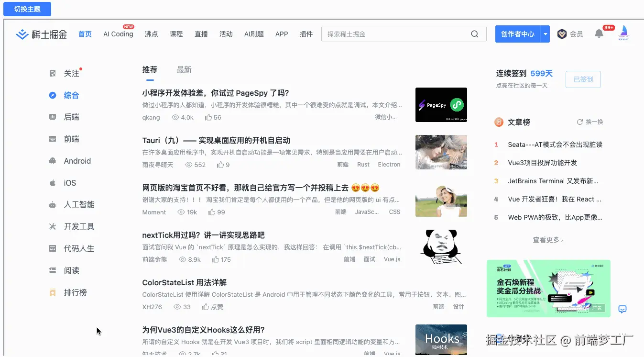Click the Rust tag on Tauri article
The image size is (644, 357).
click(x=363, y=165)
